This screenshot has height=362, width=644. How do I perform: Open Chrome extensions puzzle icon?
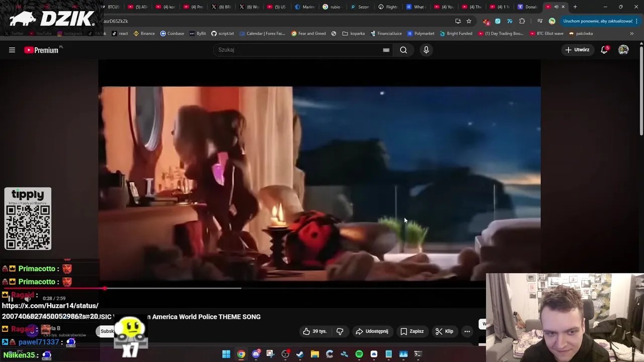522,21
